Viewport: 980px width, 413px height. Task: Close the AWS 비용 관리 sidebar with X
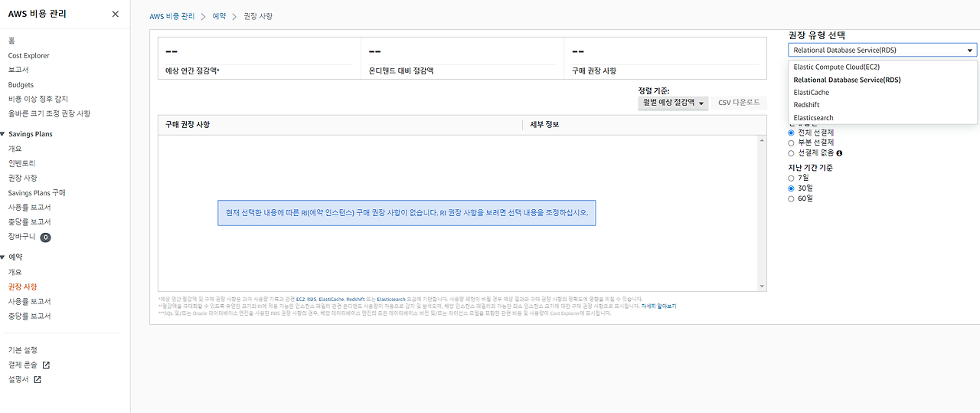pyautogui.click(x=115, y=14)
